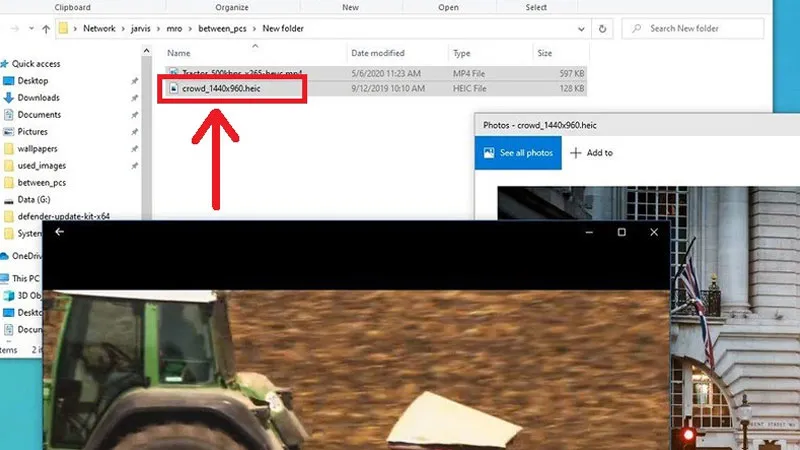Open Quick access in the navigation pane
Viewport: 800px width, 450px height.
tap(36, 64)
